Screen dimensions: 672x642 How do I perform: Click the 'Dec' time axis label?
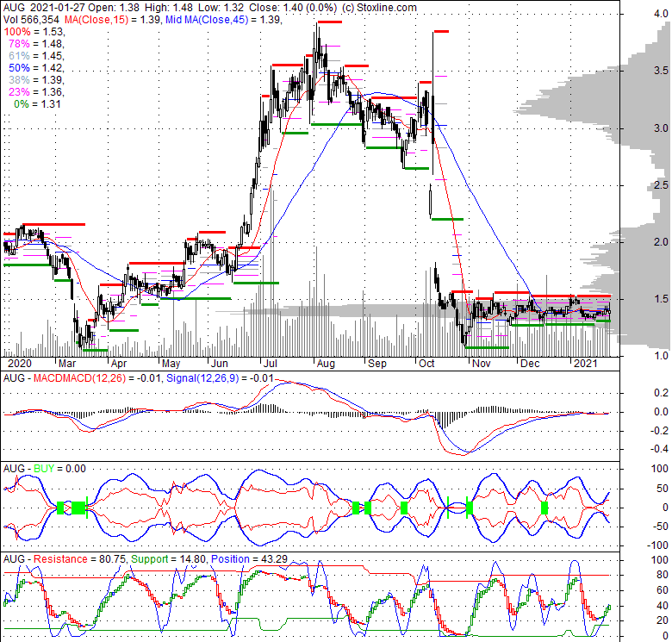[530, 364]
